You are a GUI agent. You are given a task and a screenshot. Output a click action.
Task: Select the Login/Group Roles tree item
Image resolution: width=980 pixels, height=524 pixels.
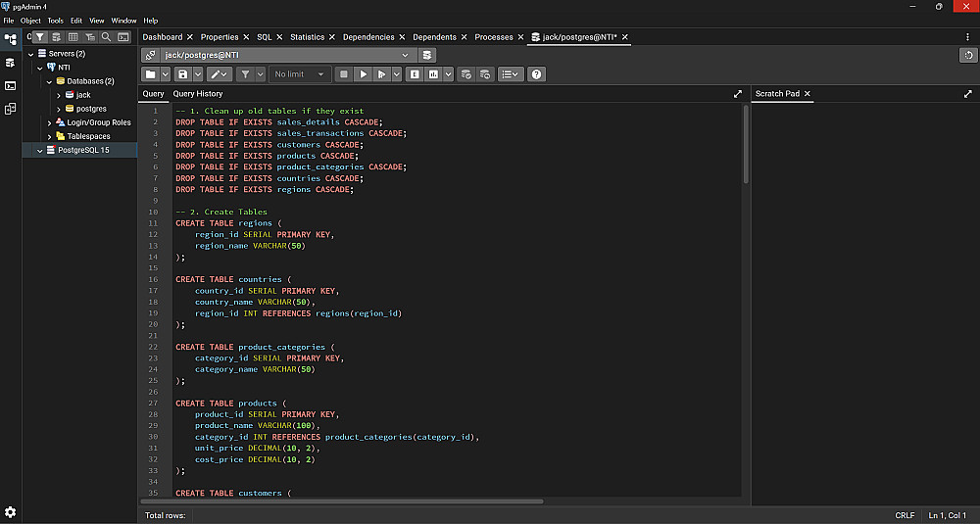click(x=98, y=122)
